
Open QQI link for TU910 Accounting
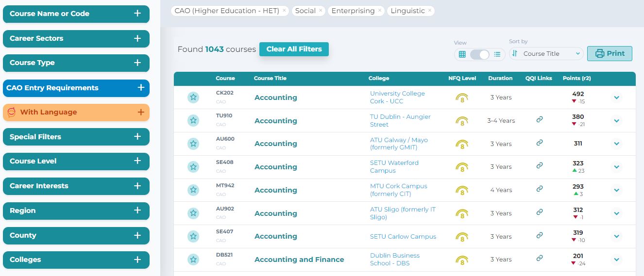coord(539,119)
